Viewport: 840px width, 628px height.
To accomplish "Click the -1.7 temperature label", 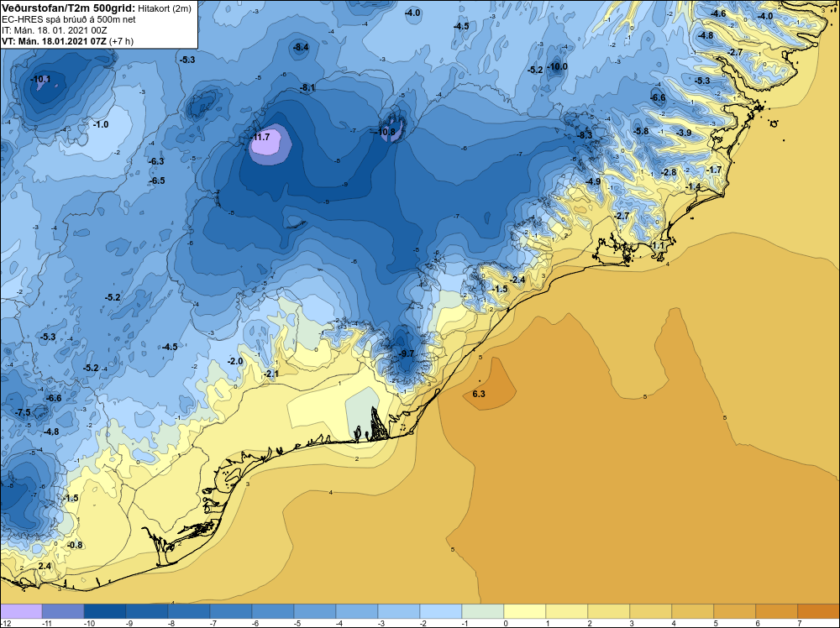I will pyautogui.click(x=714, y=170).
